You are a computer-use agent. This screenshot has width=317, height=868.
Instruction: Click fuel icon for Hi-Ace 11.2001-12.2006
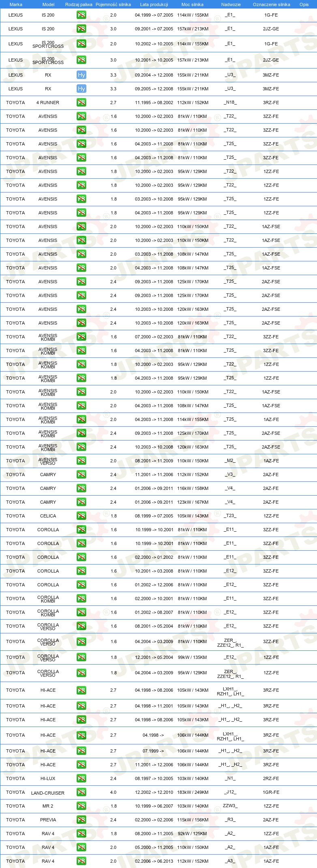click(81, 765)
